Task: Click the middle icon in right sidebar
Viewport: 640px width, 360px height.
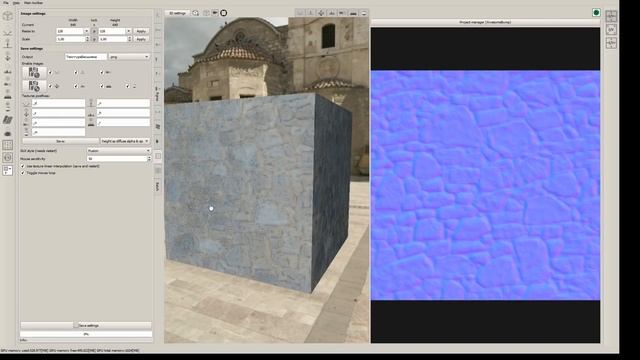Action: [611, 30]
